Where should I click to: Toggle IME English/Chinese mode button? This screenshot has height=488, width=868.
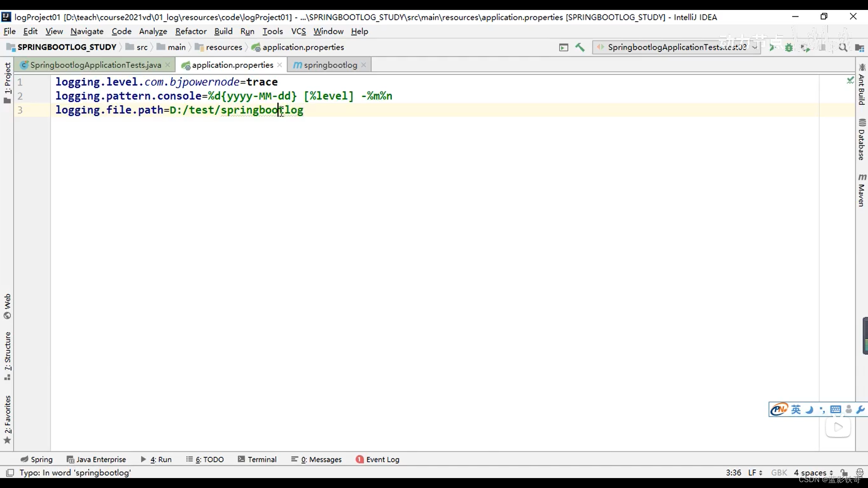(796, 409)
